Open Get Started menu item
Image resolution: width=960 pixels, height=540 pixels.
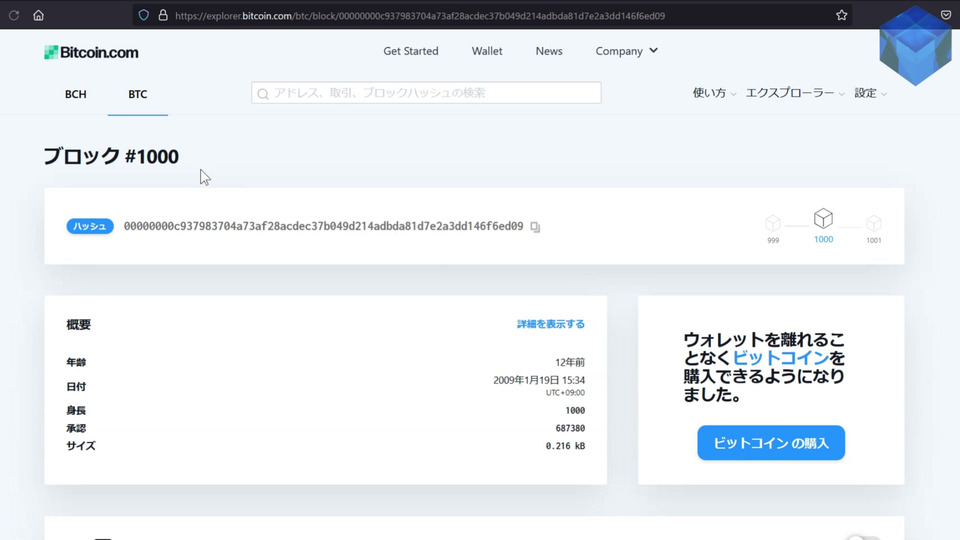pos(411,51)
